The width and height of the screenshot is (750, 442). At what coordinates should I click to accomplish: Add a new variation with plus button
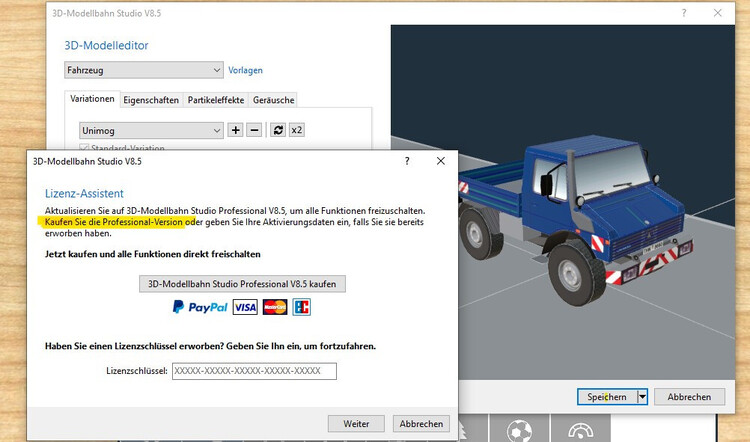click(x=235, y=130)
